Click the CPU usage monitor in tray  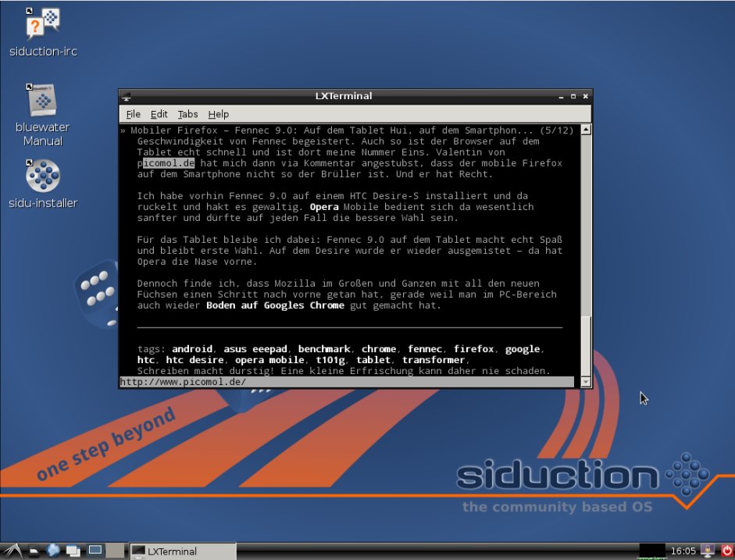[652, 551]
